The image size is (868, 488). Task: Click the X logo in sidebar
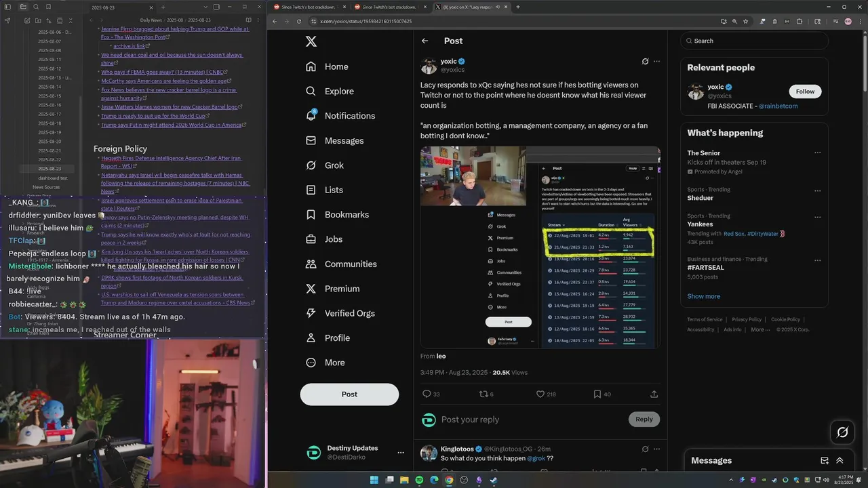point(311,41)
